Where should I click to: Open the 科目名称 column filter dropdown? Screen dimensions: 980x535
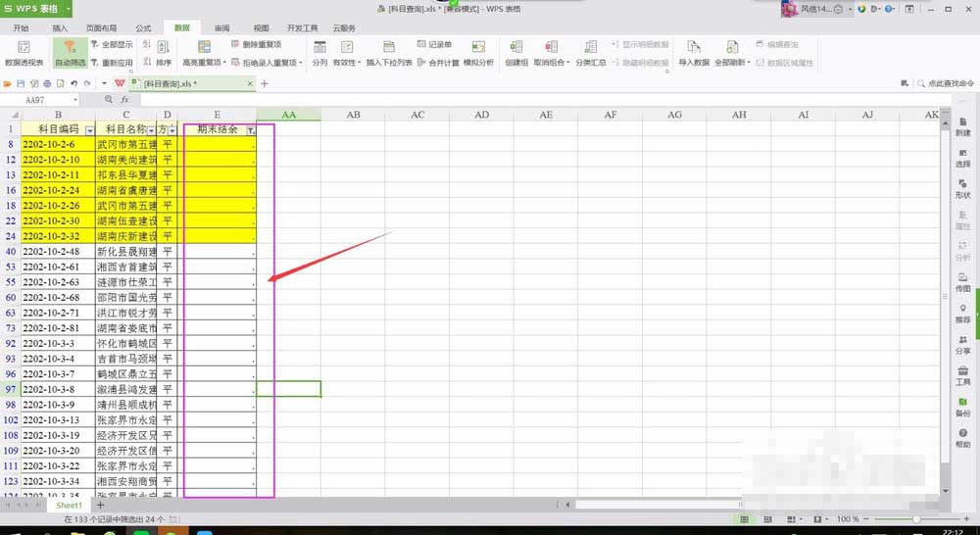[x=151, y=130]
